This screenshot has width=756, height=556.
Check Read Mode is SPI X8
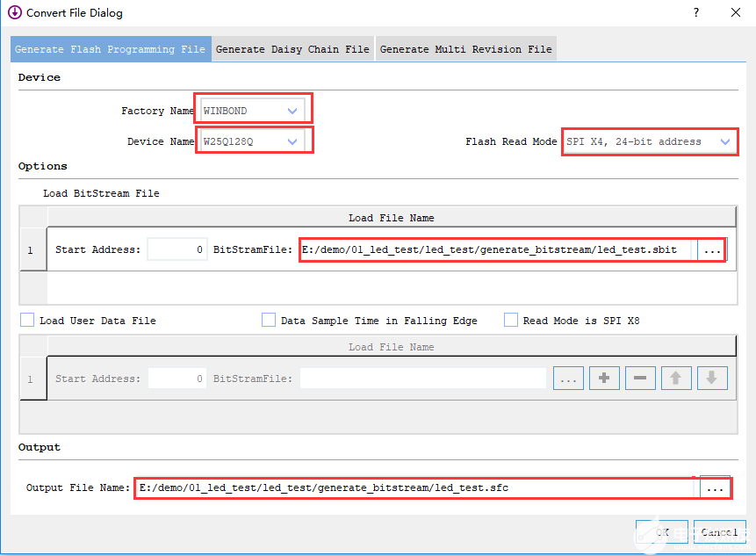point(511,321)
